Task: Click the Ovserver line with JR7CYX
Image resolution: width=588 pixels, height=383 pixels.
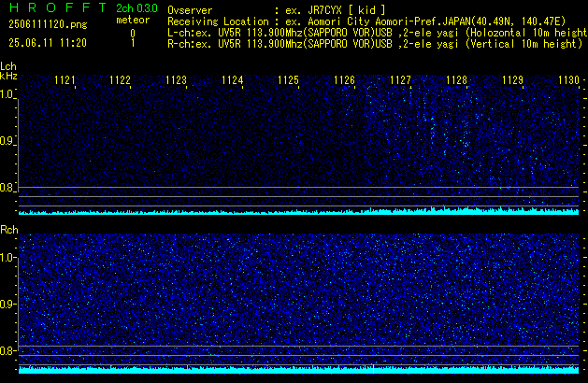Action: pos(277,9)
